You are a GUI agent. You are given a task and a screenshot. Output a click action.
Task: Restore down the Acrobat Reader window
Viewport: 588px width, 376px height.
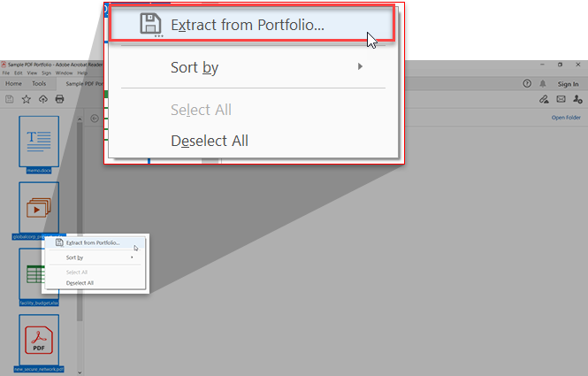561,65
